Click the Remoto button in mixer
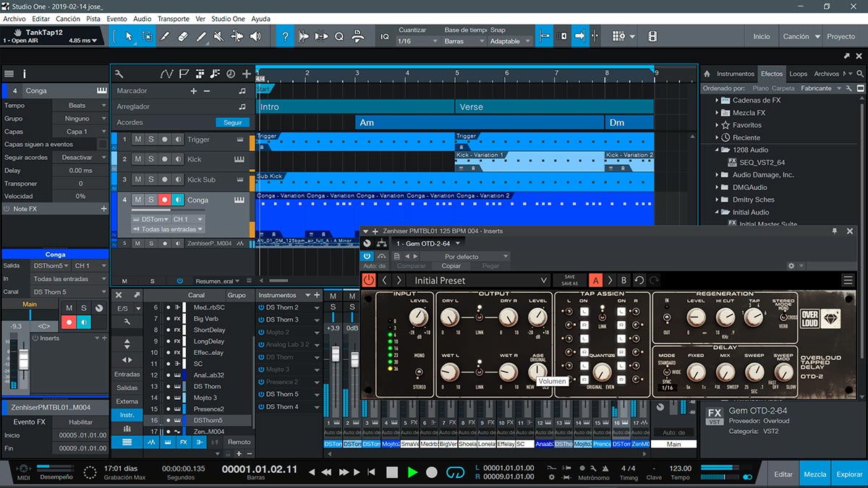Screen dimensions: 868x488 [239, 442]
